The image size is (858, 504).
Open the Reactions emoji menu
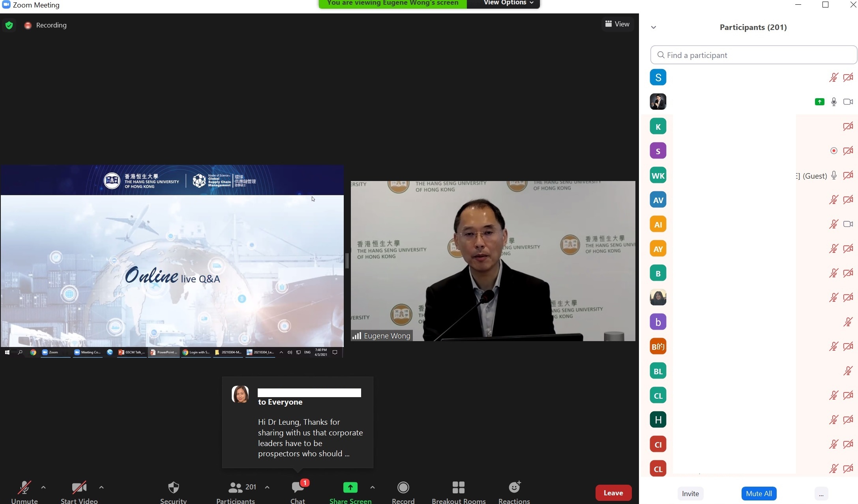pyautogui.click(x=514, y=488)
